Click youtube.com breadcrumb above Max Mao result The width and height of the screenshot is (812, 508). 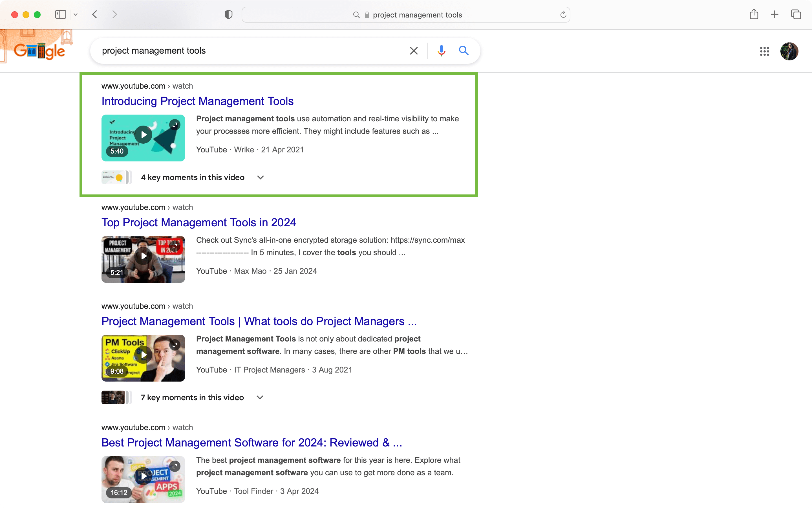(x=147, y=207)
